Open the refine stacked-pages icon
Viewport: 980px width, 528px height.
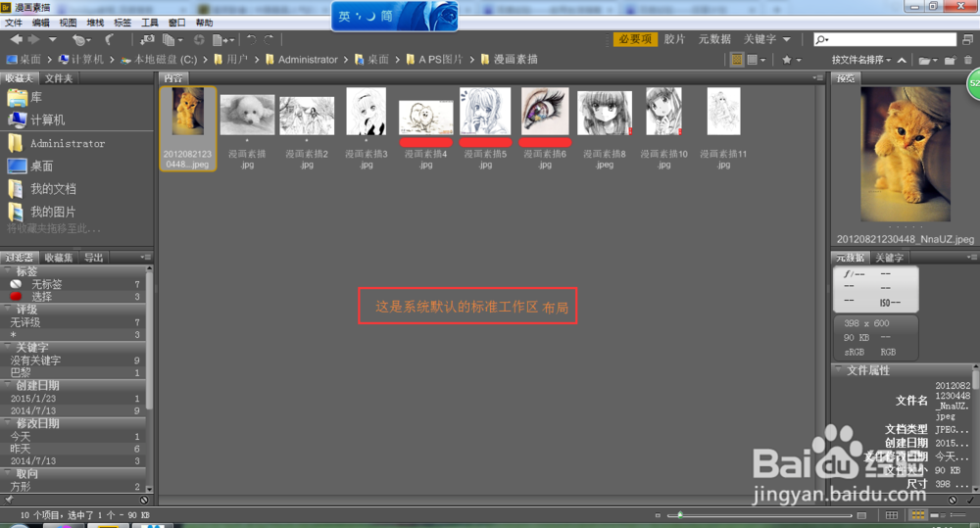point(171,40)
